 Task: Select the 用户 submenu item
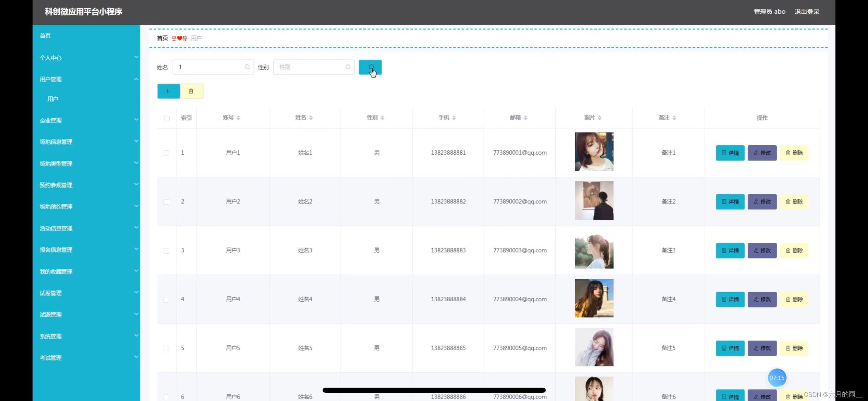tap(53, 99)
